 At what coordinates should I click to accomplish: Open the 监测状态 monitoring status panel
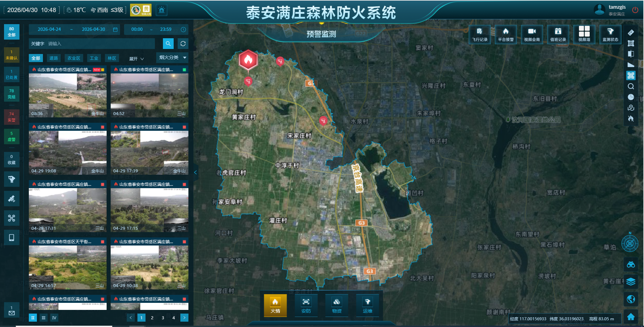[610, 34]
